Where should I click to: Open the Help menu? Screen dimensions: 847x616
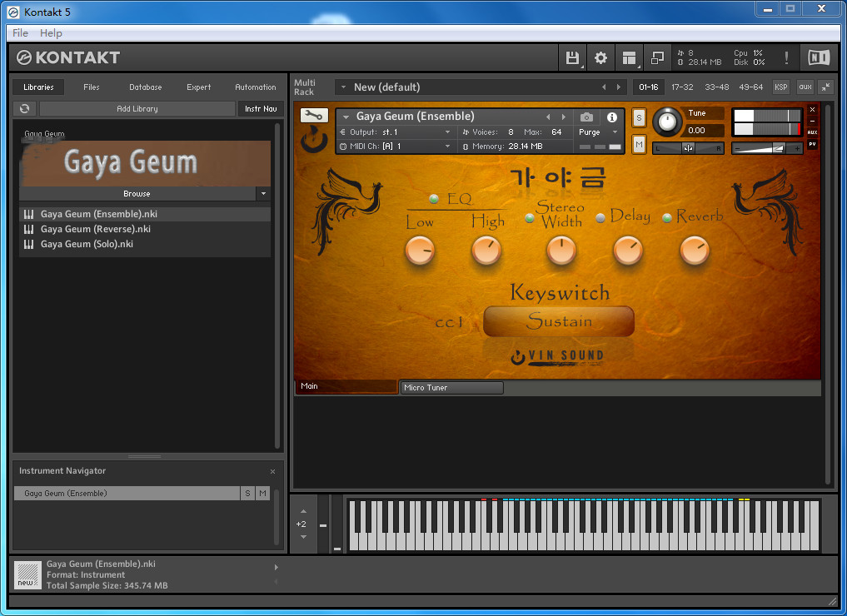pyautogui.click(x=51, y=33)
